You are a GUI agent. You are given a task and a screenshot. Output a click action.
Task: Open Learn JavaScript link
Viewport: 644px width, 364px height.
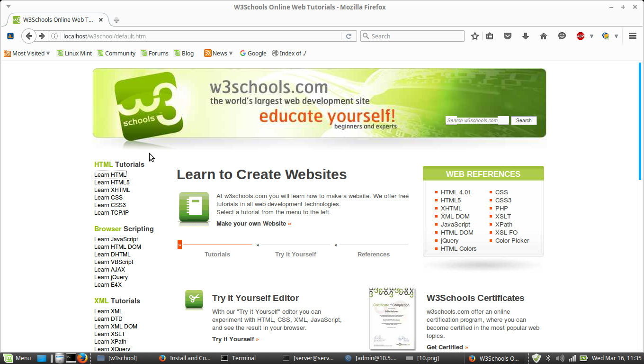tap(116, 239)
